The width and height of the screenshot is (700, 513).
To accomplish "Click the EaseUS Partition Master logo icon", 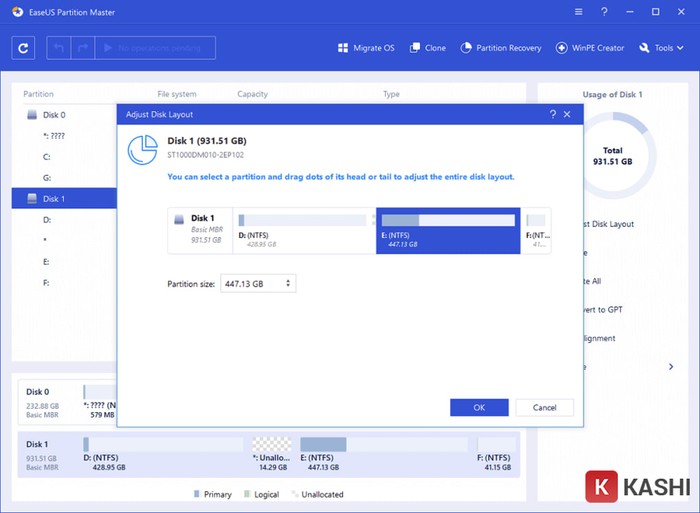I will pos(18,12).
